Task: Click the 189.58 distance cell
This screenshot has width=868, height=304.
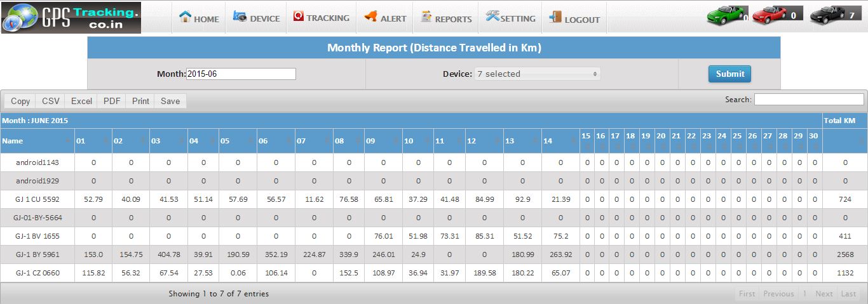Action: pos(484,273)
